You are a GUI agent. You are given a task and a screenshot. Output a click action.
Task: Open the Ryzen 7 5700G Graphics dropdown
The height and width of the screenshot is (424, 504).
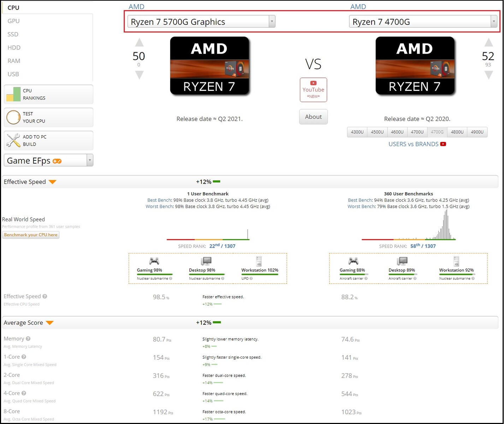click(271, 21)
